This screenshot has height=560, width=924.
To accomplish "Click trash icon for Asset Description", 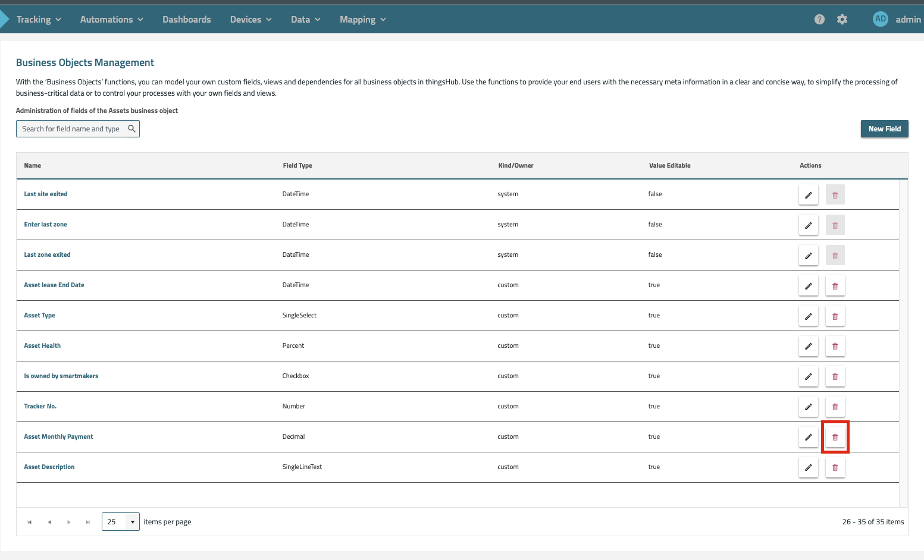I will [x=835, y=467].
